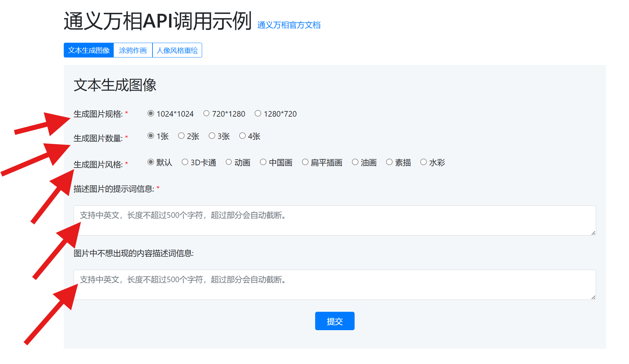This screenshot has height=364, width=629.
Task: Select the 动画 style radio button
Action: coord(229,162)
